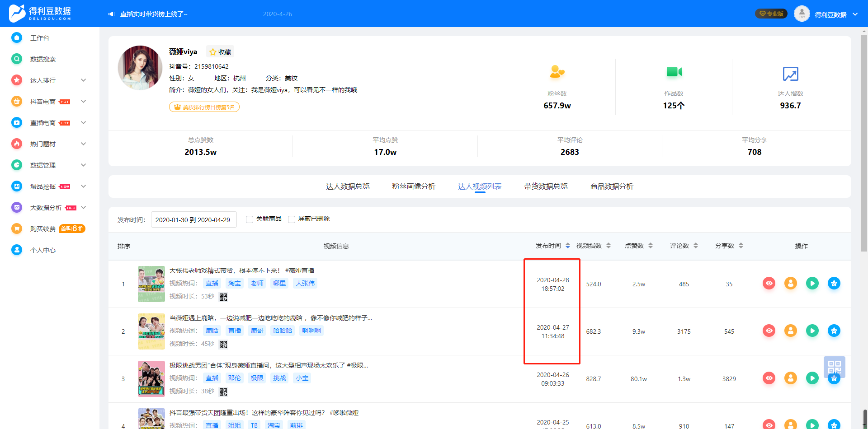Click the 邓伦 hot word tag

(x=235, y=378)
